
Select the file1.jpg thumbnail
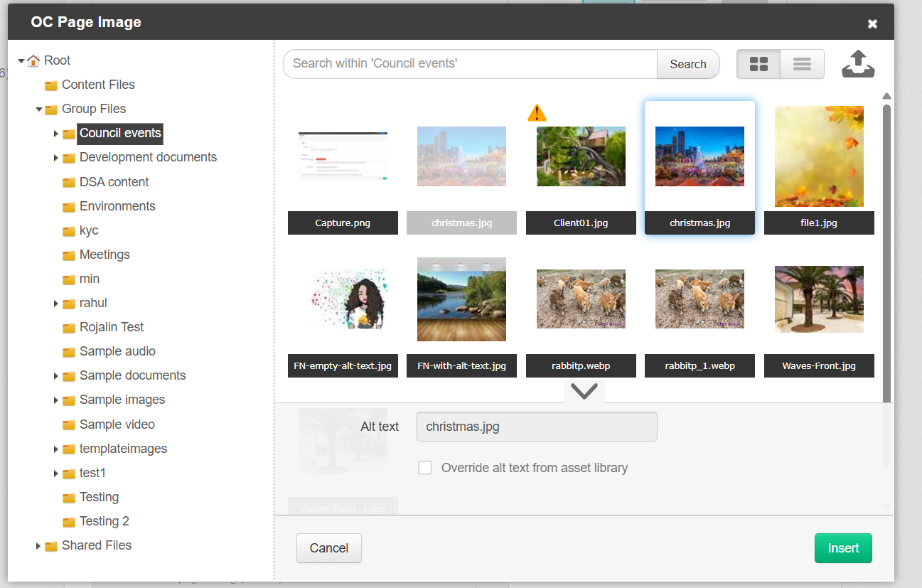click(x=818, y=156)
